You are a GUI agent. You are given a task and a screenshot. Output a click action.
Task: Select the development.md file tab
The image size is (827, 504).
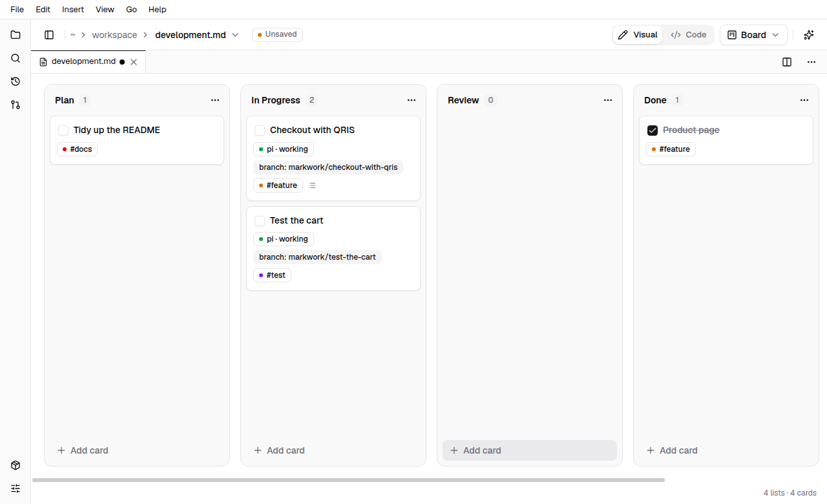[89, 62]
